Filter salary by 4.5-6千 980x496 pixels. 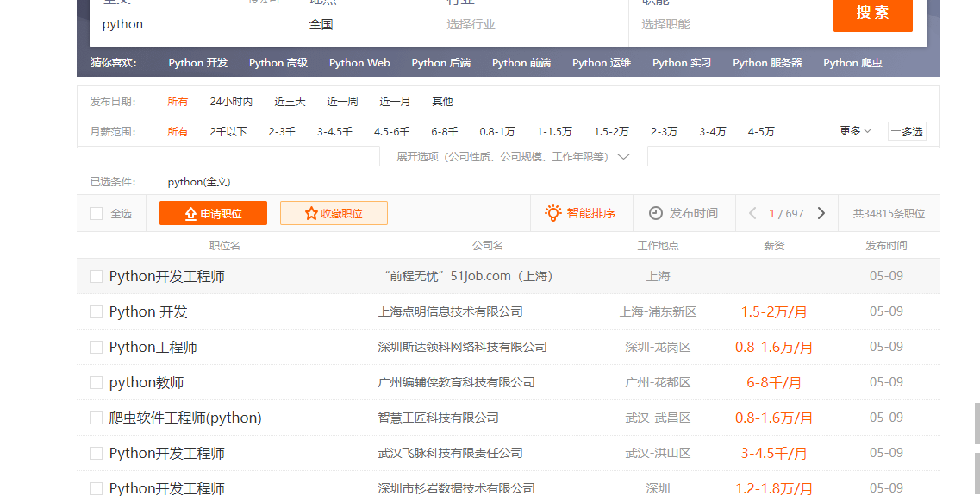click(392, 131)
